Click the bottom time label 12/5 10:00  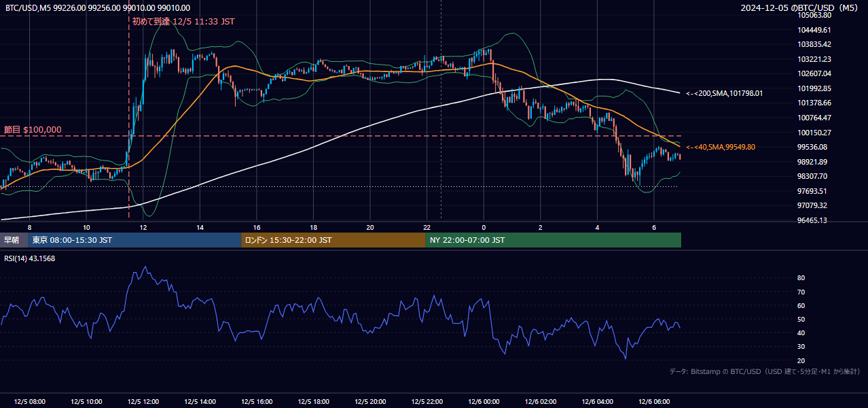86,402
